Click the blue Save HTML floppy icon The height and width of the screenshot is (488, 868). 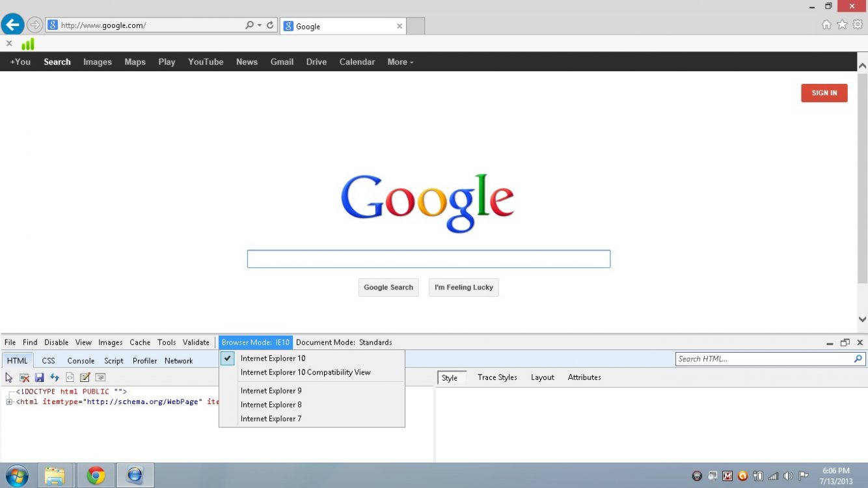point(39,377)
